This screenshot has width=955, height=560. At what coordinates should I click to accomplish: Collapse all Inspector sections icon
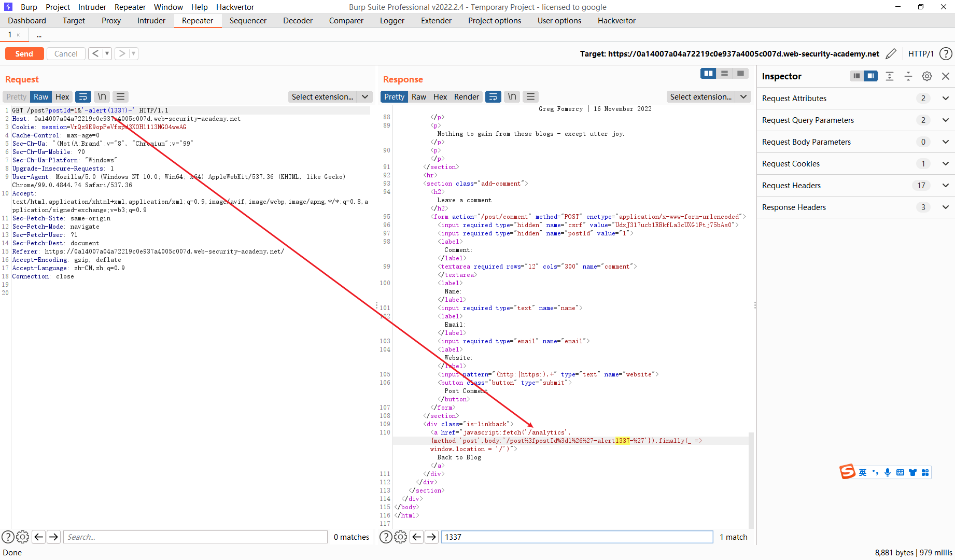point(908,76)
